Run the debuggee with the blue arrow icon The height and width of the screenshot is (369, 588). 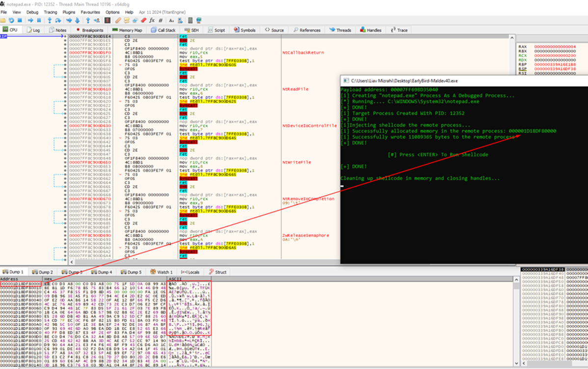pyautogui.click(x=30, y=20)
